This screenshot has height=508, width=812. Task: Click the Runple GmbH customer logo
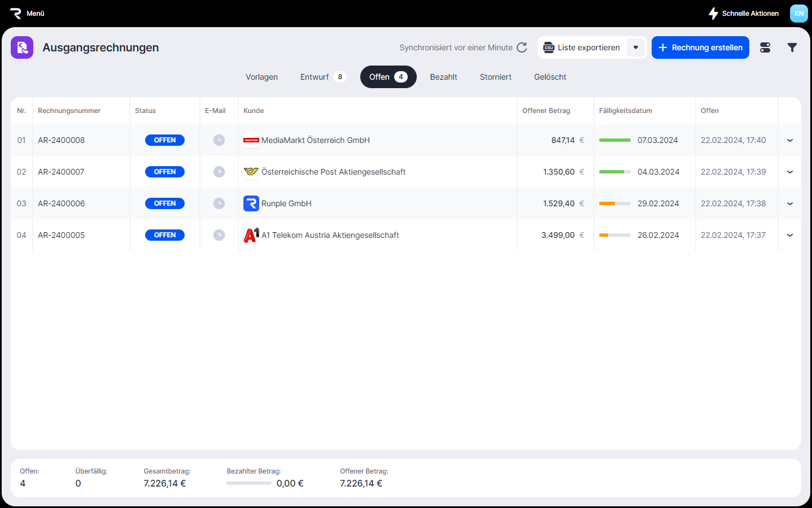tap(251, 203)
